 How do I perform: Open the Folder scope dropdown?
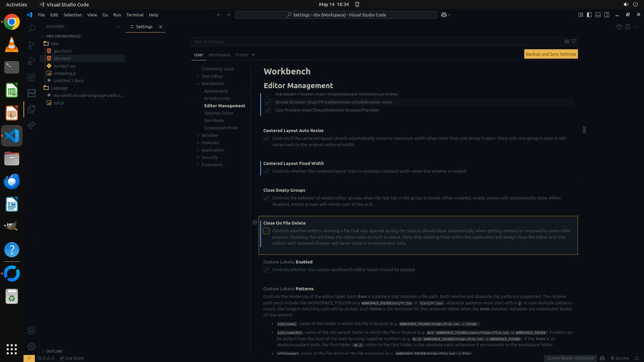(245, 55)
